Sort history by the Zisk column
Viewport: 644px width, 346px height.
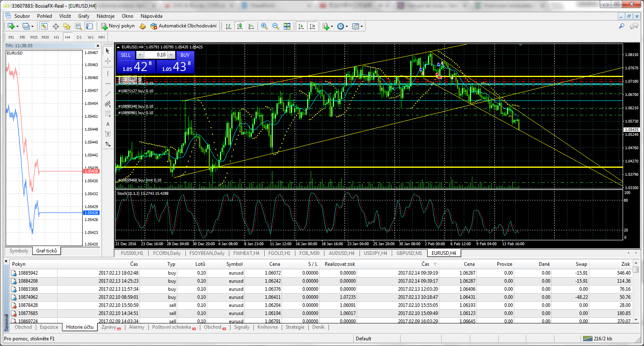pyautogui.click(x=625, y=264)
